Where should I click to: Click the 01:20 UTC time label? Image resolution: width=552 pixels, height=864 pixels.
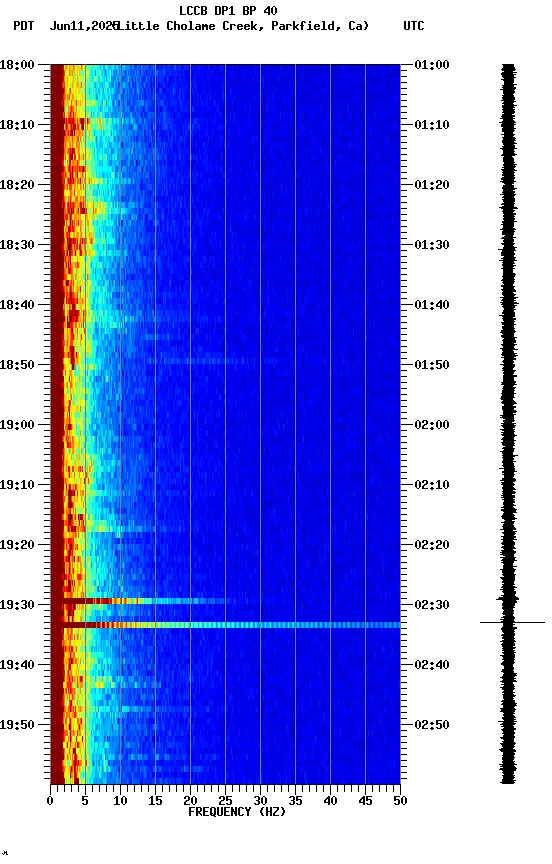coord(432,185)
